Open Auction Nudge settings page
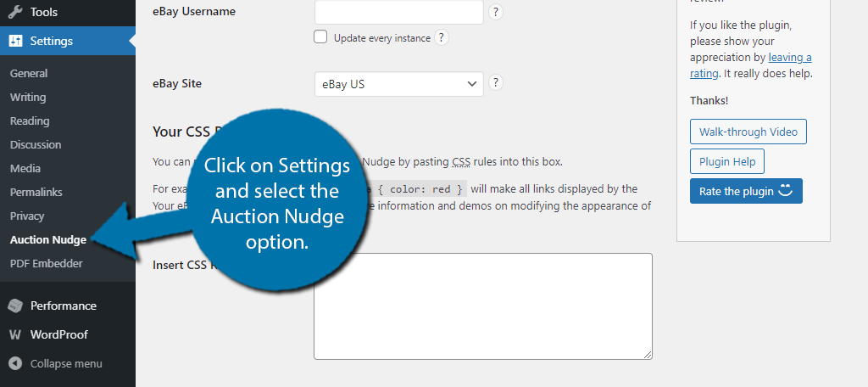This screenshot has height=387, width=868. tap(48, 240)
